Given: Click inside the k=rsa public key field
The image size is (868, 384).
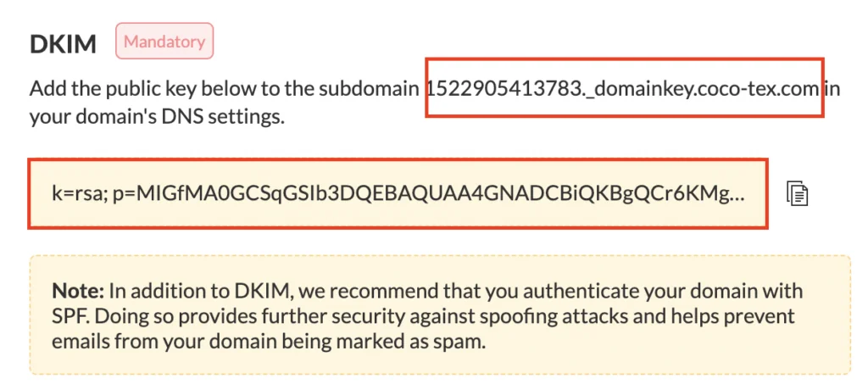Looking at the screenshot, I should coord(398,193).
